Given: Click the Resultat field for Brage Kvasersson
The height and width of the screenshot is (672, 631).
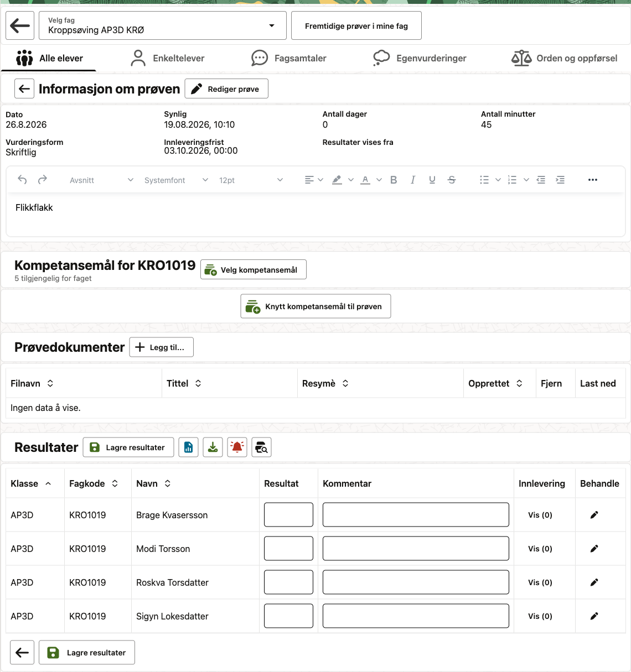Looking at the screenshot, I should (x=288, y=515).
